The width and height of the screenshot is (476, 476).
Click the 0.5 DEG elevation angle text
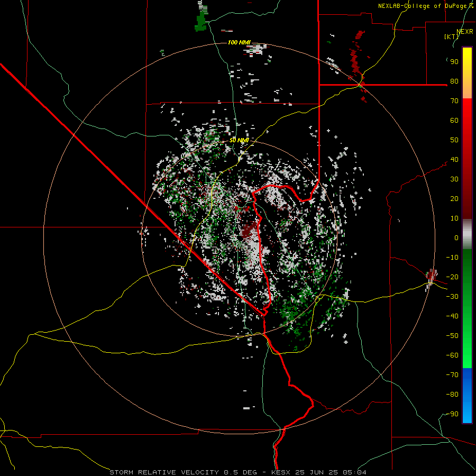tap(241, 472)
